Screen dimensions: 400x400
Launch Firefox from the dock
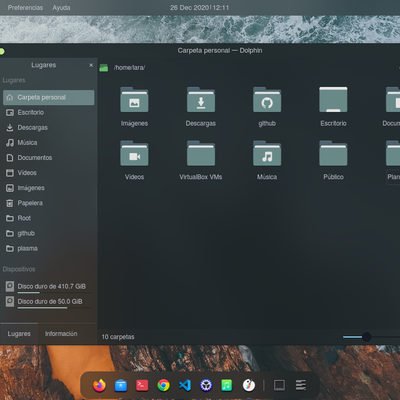point(99,385)
